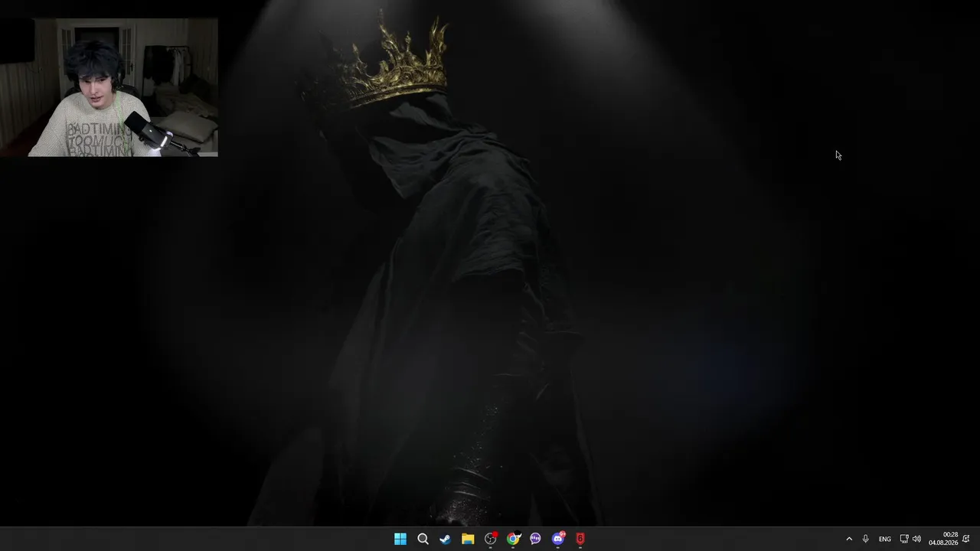Viewport: 980px width, 551px height.
Task: Expand hidden system tray icons chevron
Action: 849,539
